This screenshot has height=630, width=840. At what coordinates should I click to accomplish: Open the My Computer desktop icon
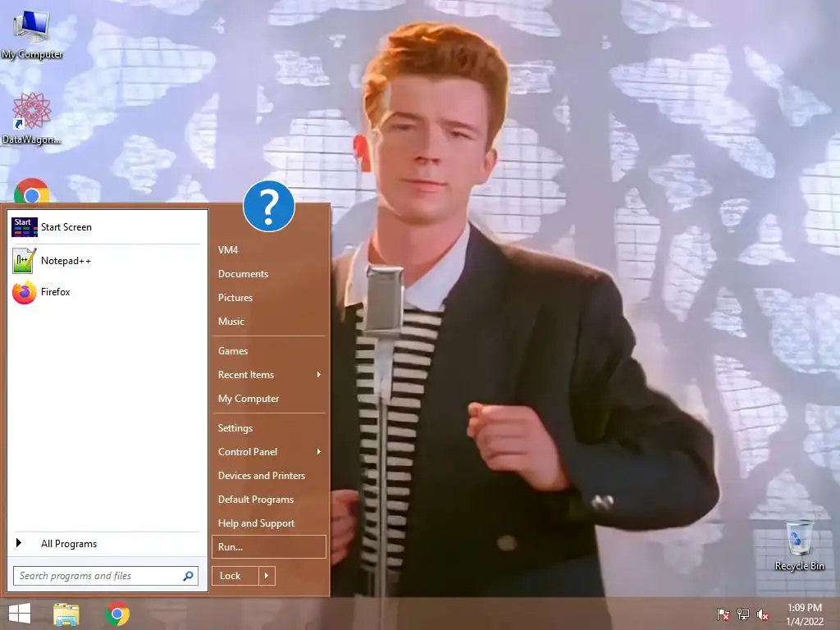32,33
